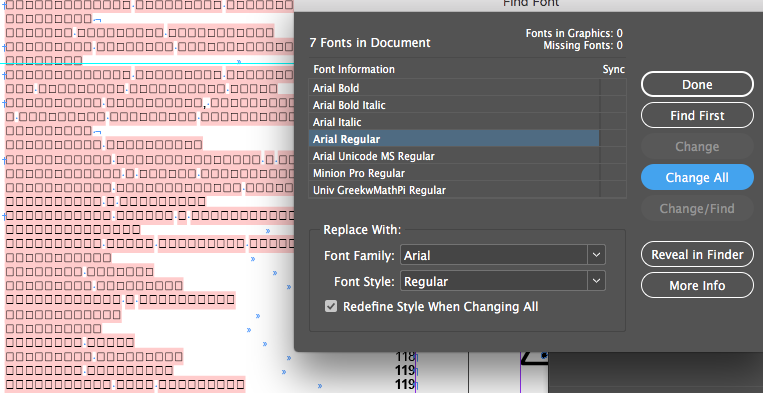Screen dimensions: 763x393
Task: Select Arial Bold in the font list
Action: pyautogui.click(x=454, y=88)
